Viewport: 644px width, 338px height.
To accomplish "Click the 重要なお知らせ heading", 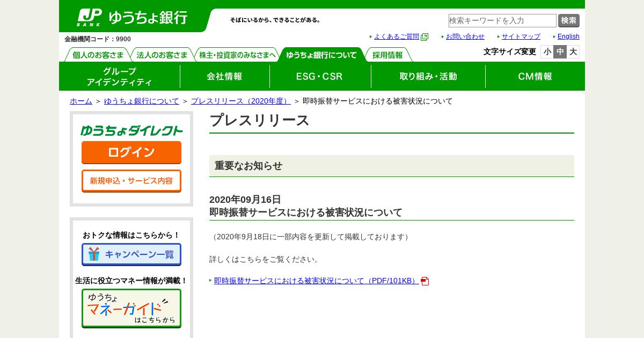I will [248, 166].
